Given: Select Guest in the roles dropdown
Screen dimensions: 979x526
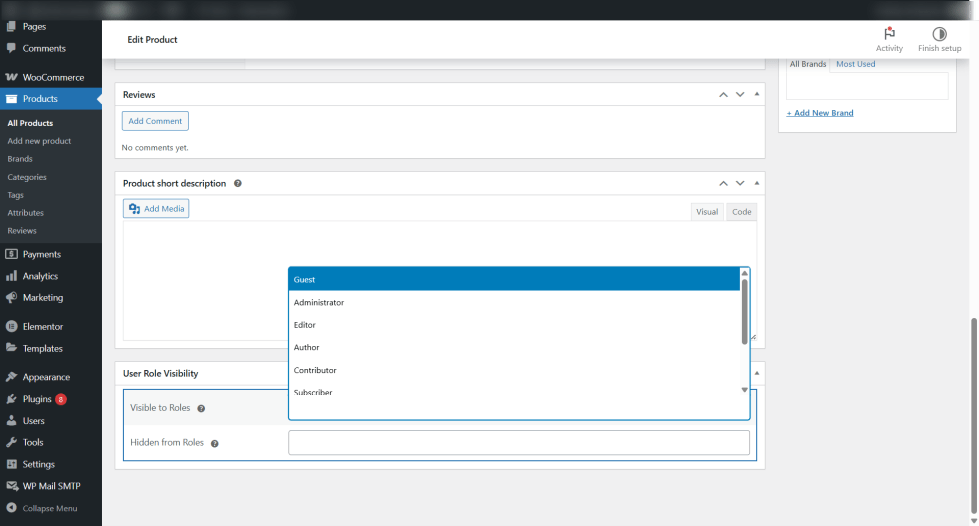Looking at the screenshot, I should [514, 279].
